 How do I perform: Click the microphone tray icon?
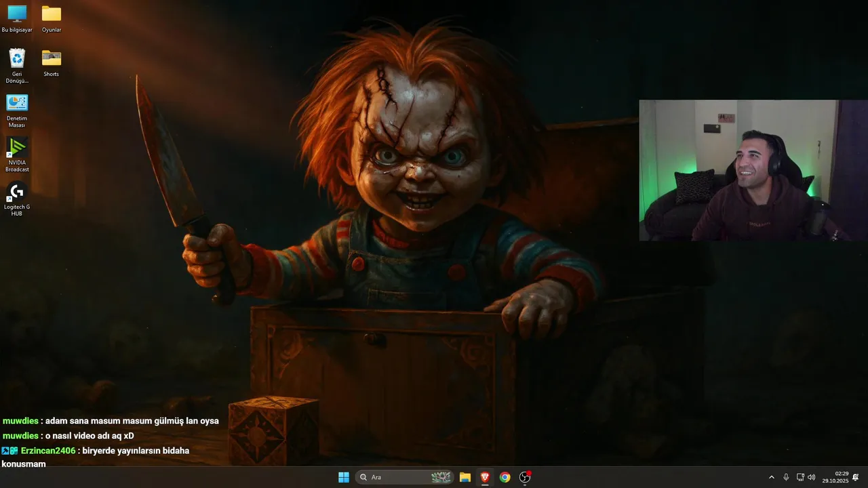[786, 477]
